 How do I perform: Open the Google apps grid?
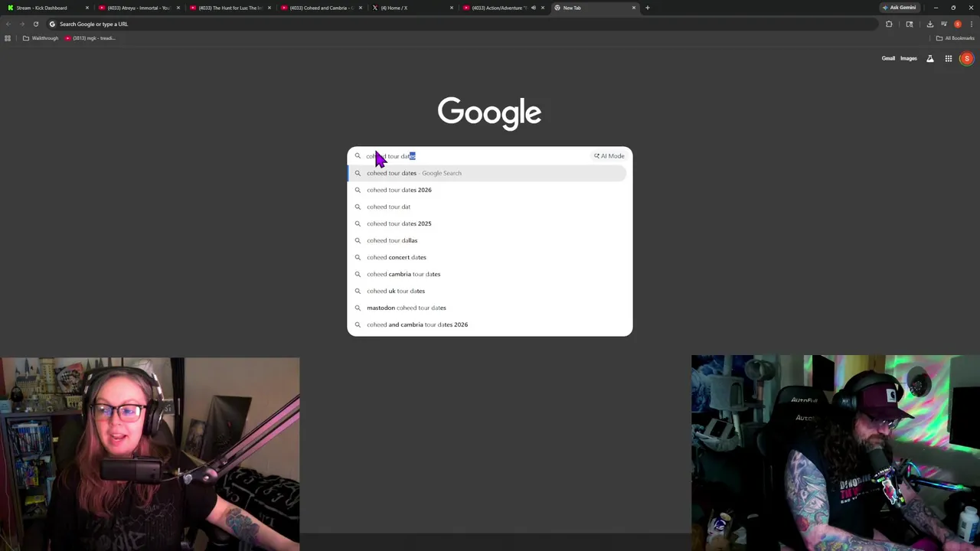click(x=949, y=58)
